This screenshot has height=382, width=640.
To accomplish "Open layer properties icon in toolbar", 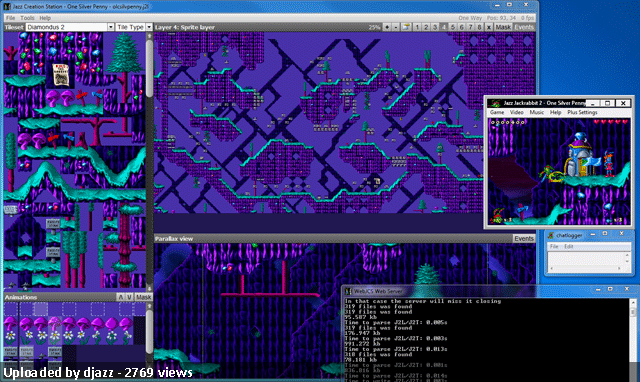I will point(406,27).
